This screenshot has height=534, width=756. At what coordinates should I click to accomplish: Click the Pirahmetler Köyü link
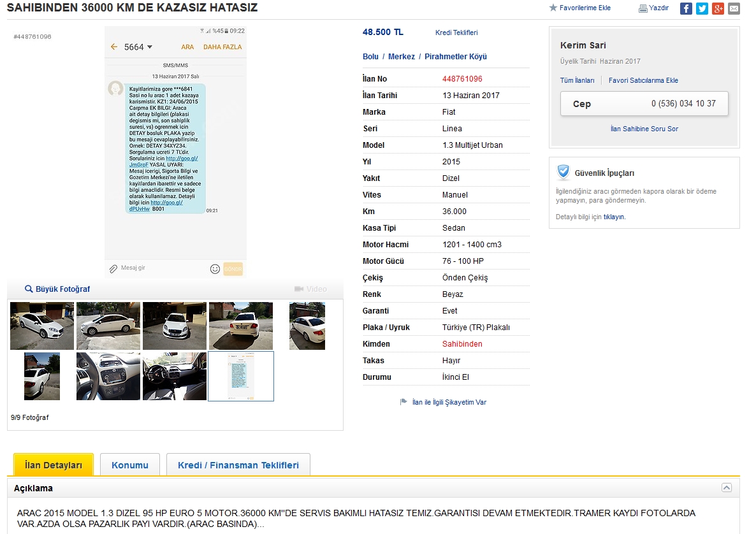(456, 56)
